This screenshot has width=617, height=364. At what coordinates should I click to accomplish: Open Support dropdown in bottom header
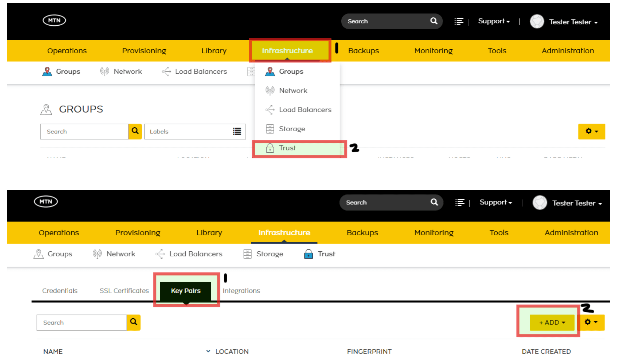pyautogui.click(x=496, y=202)
